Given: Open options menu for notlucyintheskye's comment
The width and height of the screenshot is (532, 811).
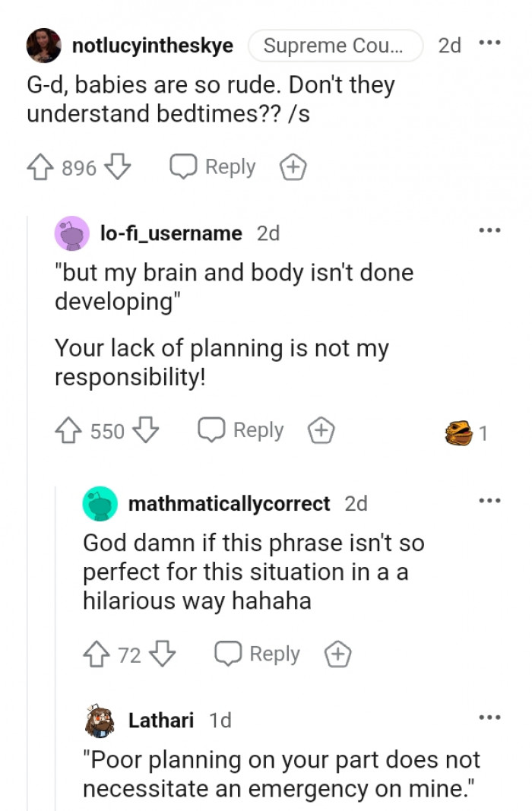Looking at the screenshot, I should (x=490, y=44).
